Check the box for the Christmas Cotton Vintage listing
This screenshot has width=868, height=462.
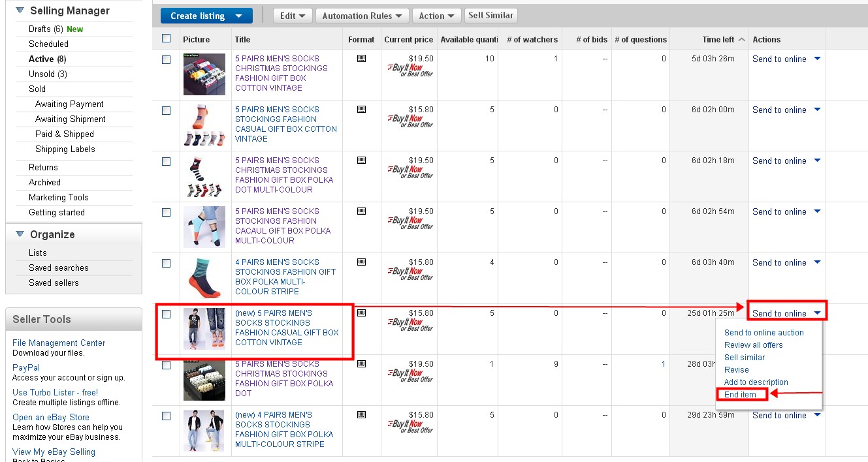tap(166, 59)
